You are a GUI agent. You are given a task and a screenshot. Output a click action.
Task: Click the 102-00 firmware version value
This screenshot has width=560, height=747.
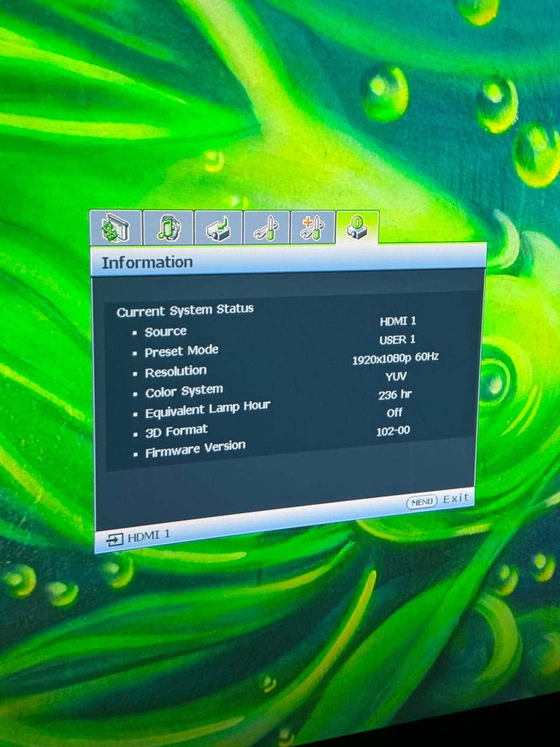(393, 431)
